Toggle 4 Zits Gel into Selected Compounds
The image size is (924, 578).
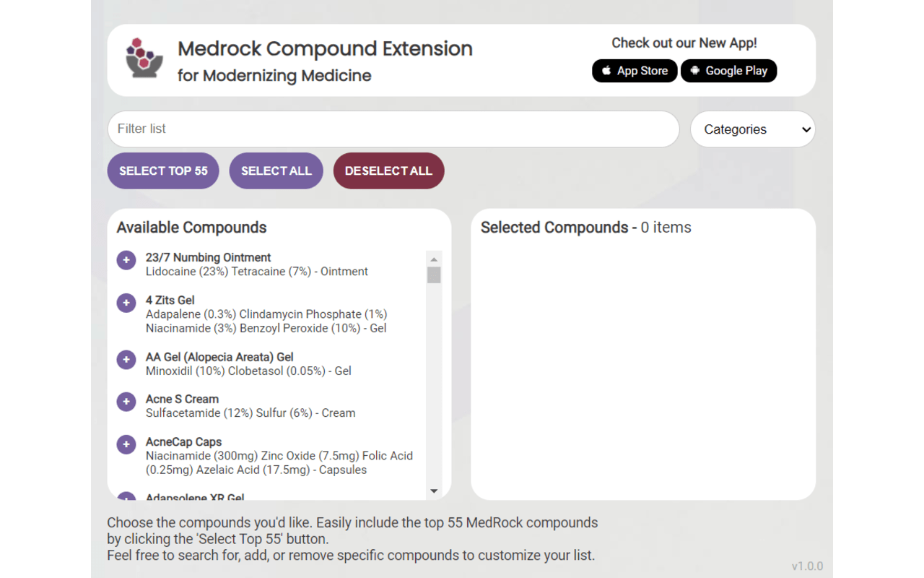click(126, 303)
